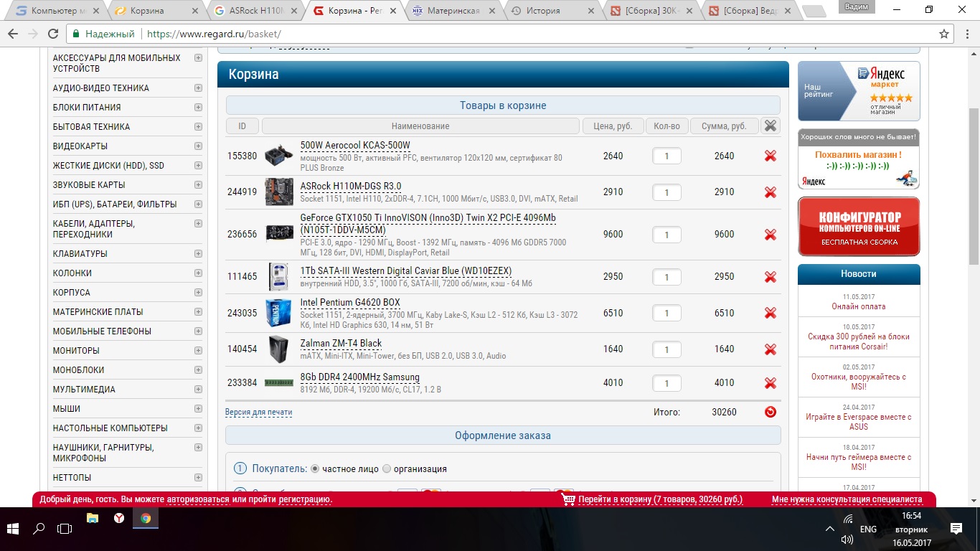The width and height of the screenshot is (980, 551).
Task: Remove 500W Aerocool KCAS-500W from basket
Action: (771, 156)
